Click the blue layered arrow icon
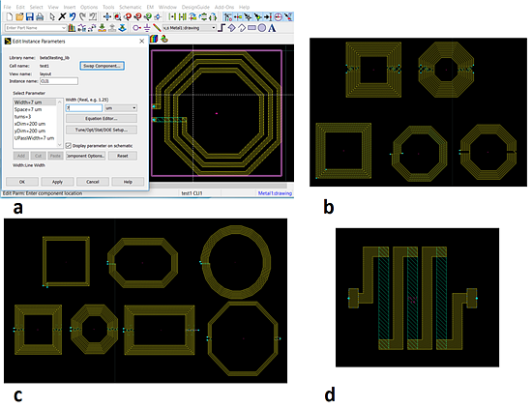532x408 pixels. [123, 28]
